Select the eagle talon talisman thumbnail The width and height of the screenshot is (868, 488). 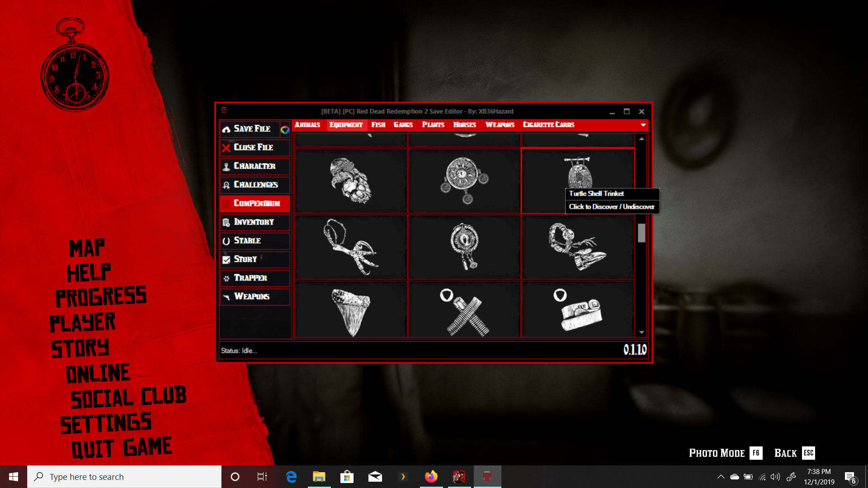tap(351, 247)
